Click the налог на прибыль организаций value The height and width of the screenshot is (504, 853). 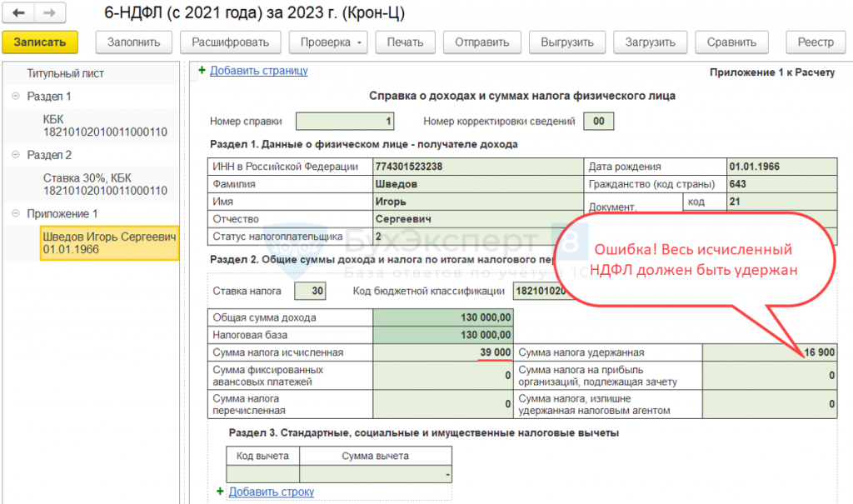[x=769, y=376]
